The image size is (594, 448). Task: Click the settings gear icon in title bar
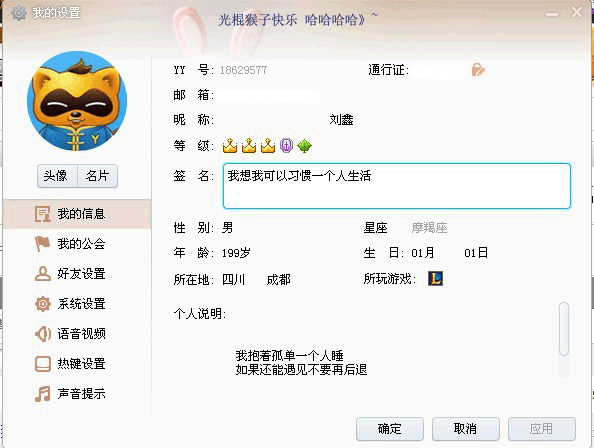(x=19, y=13)
